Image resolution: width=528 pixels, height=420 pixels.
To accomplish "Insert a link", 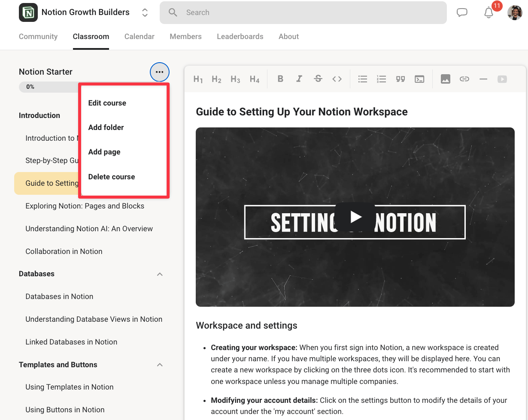I will [464, 79].
